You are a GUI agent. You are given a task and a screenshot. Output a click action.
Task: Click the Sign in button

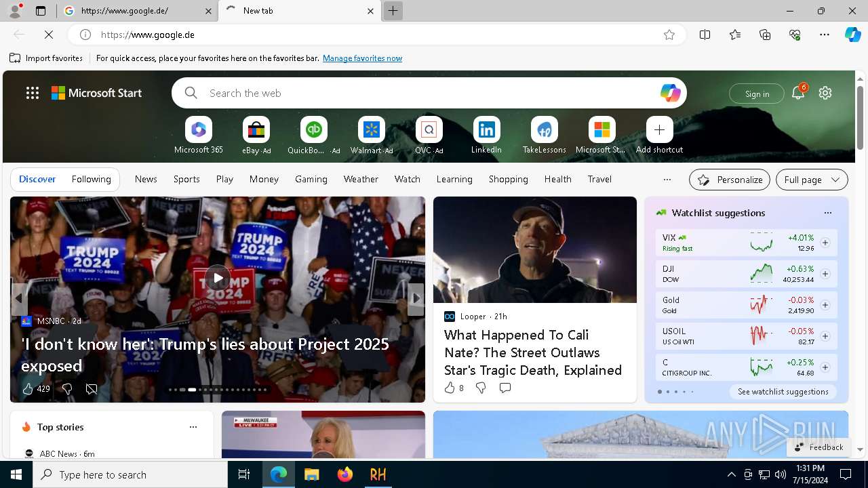757,94
